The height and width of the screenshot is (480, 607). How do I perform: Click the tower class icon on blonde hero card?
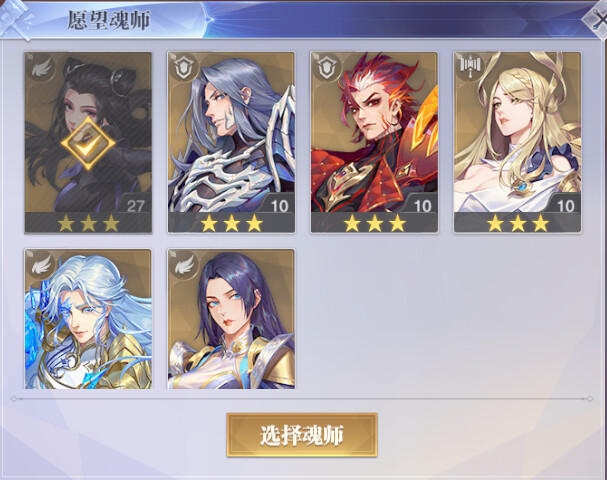pos(471,66)
